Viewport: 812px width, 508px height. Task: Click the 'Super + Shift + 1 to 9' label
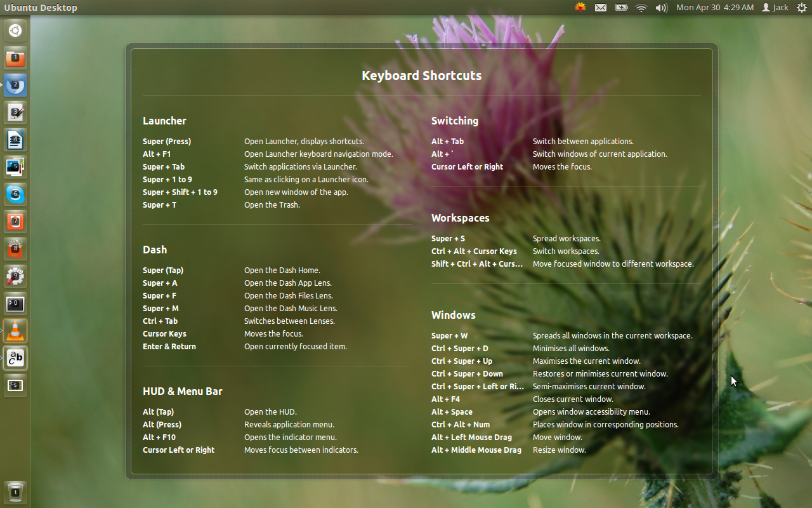180,192
